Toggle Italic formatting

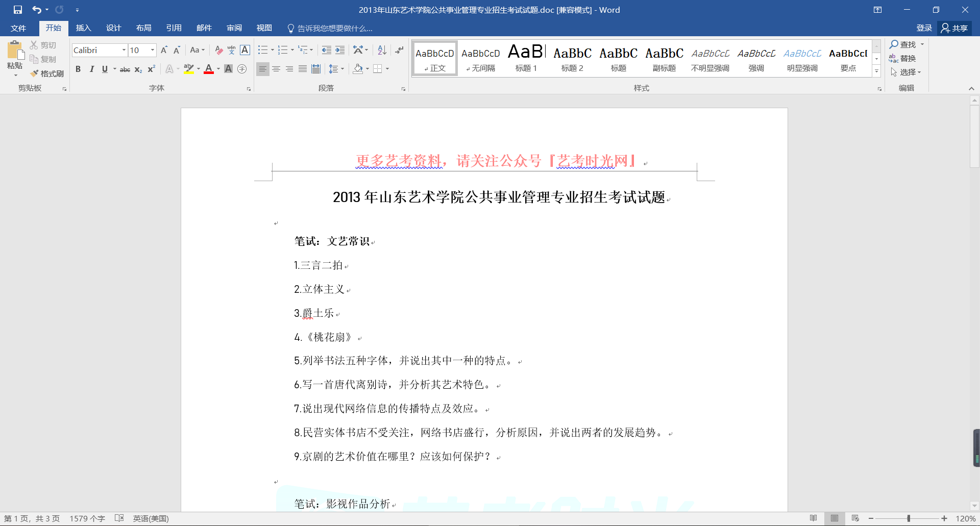pyautogui.click(x=92, y=69)
